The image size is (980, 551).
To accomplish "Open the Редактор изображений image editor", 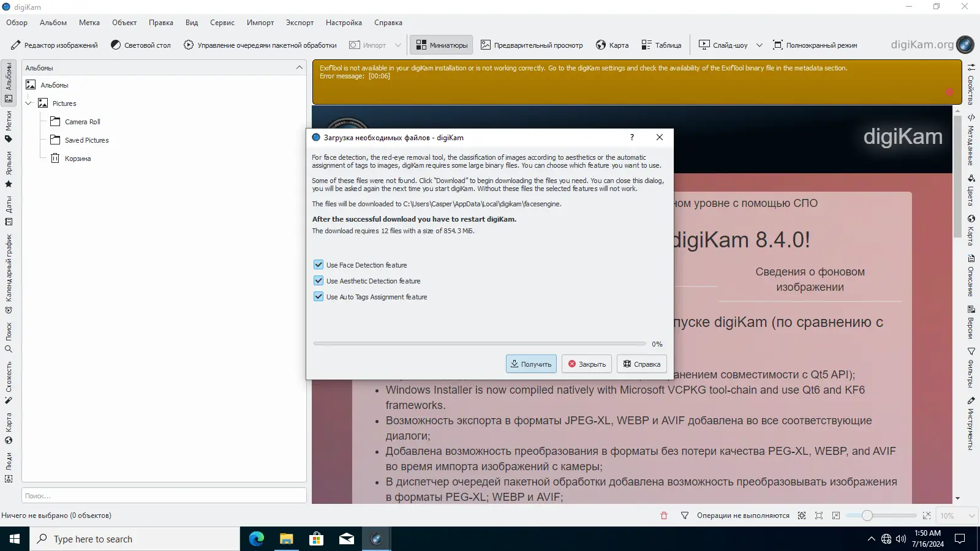I will point(55,45).
